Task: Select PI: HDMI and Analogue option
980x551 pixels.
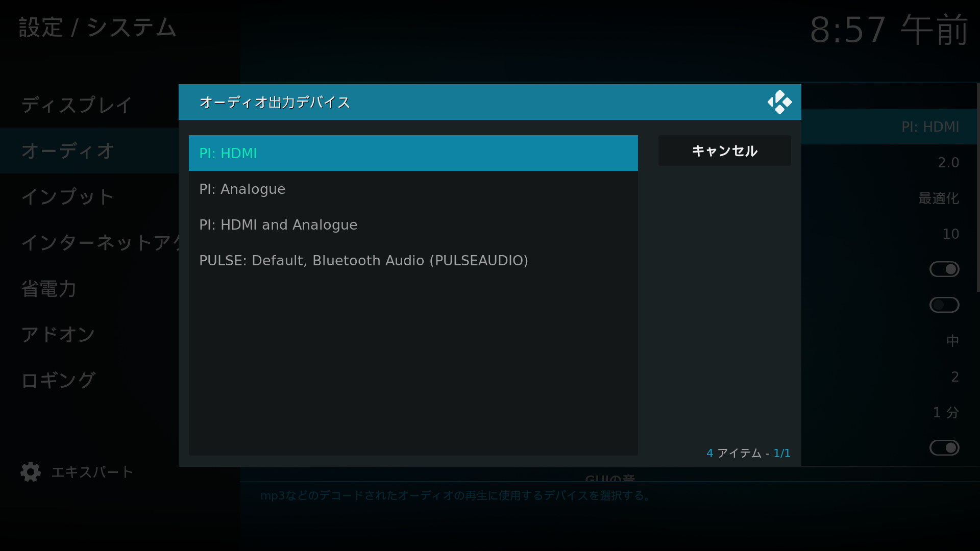Action: click(x=412, y=224)
